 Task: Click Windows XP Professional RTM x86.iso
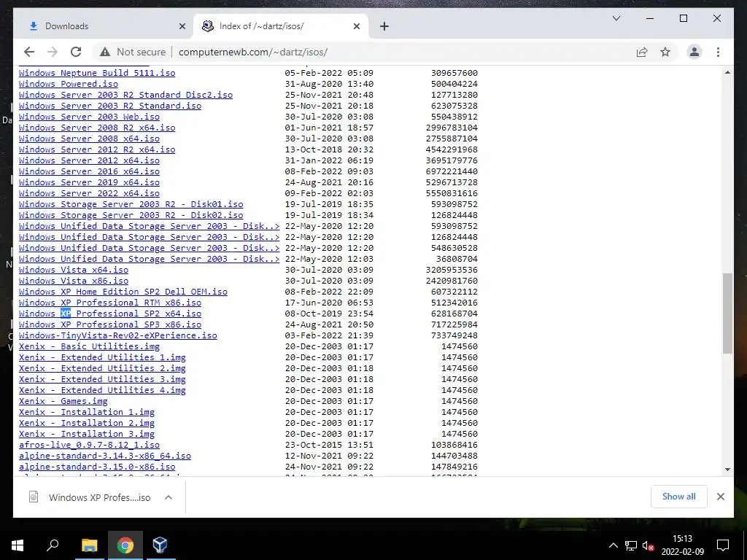[110, 303]
